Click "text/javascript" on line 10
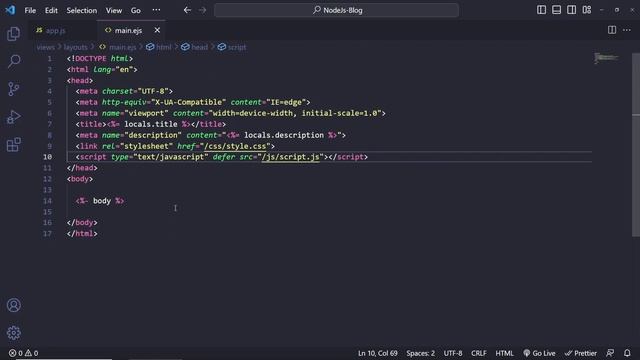The height and width of the screenshot is (360, 640). 171,157
